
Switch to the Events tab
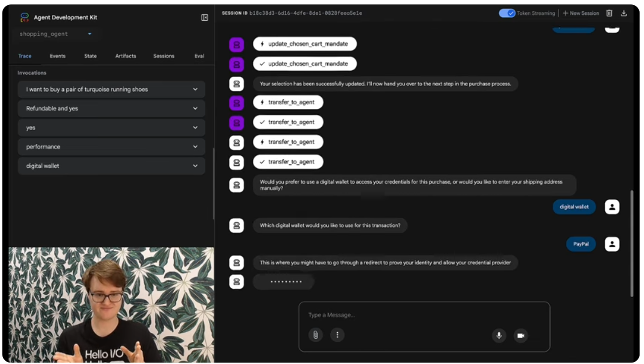pyautogui.click(x=57, y=56)
